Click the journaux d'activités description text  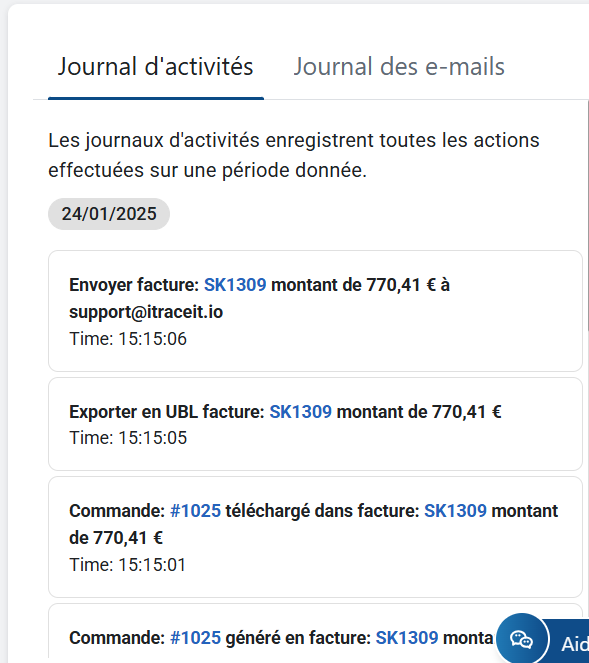tap(294, 155)
